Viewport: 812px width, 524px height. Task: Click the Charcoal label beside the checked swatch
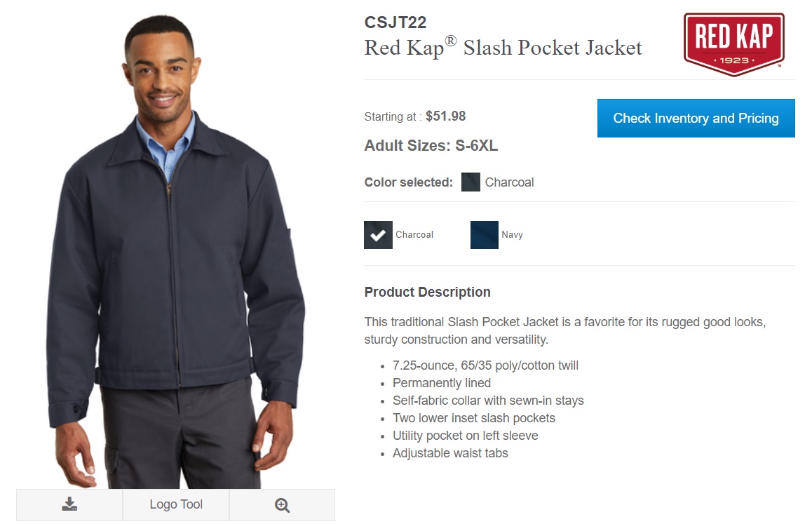tap(414, 235)
